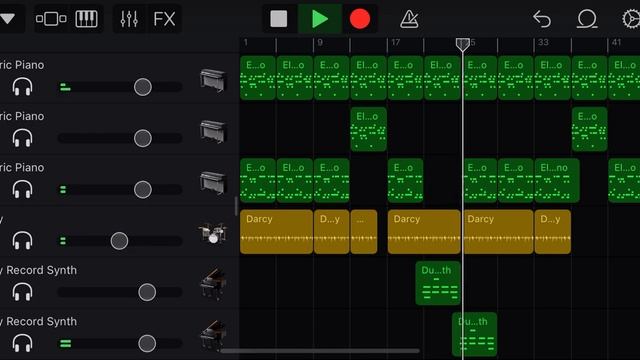Select the second track's electric piano instrument icon
This screenshot has width=640, height=360.
(213, 131)
